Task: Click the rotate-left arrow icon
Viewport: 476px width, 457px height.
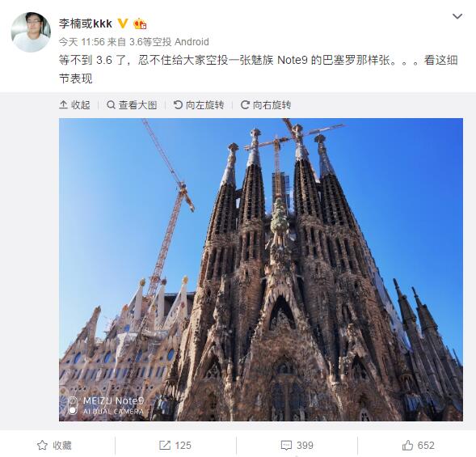Action: coord(178,105)
